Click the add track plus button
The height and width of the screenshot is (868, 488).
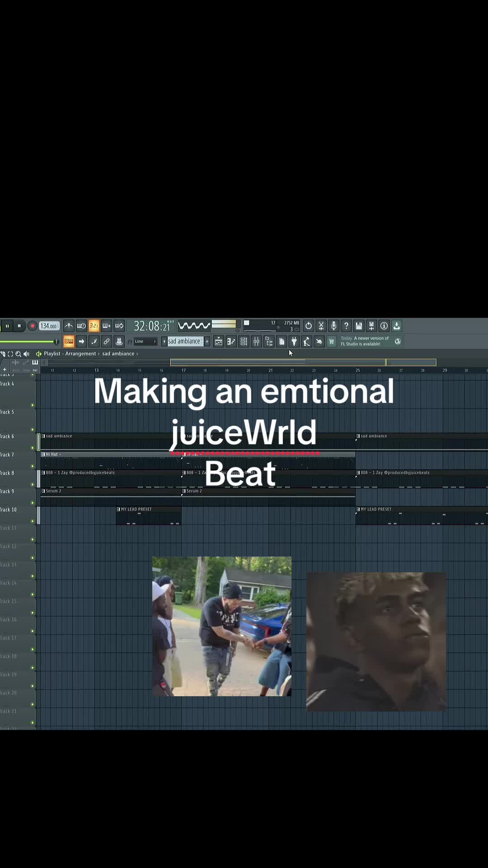pos(5,369)
